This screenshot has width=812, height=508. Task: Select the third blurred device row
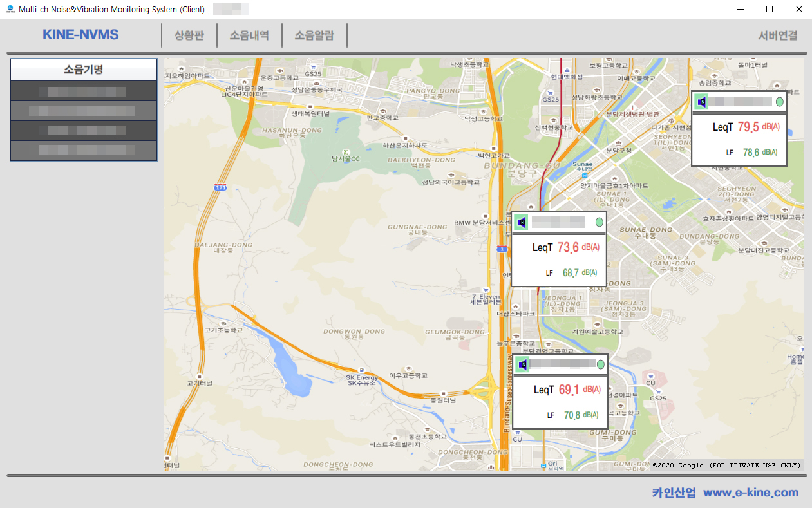(84, 130)
